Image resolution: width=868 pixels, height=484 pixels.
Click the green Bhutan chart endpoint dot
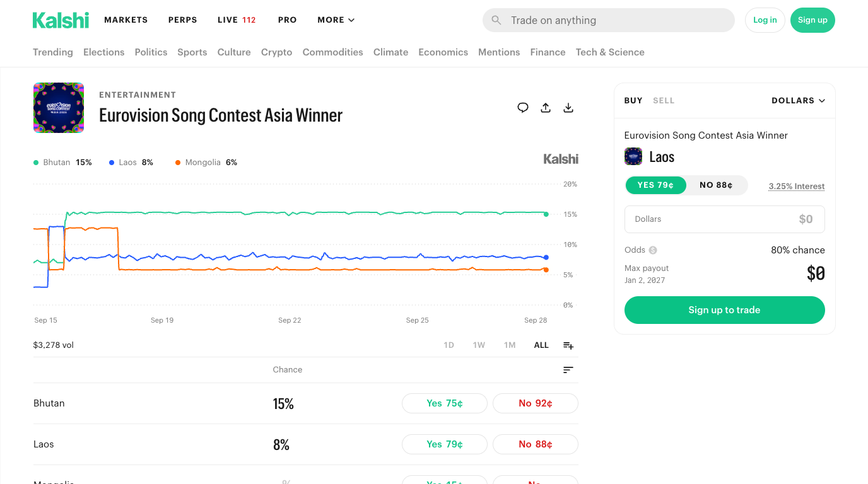(546, 214)
